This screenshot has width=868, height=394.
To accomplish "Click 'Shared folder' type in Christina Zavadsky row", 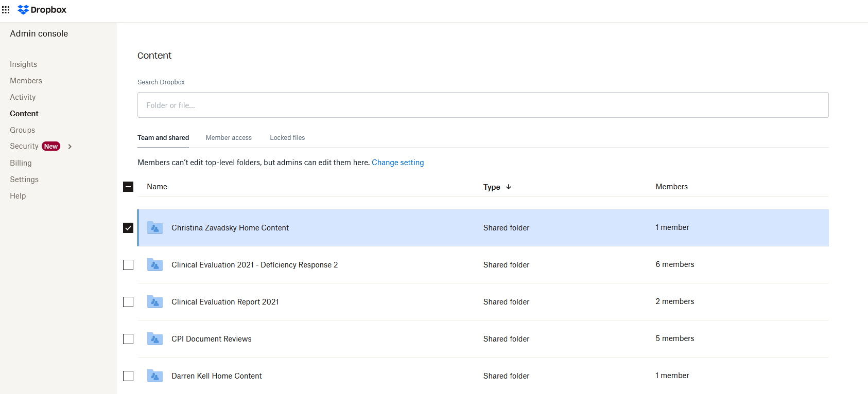I will click(x=507, y=228).
